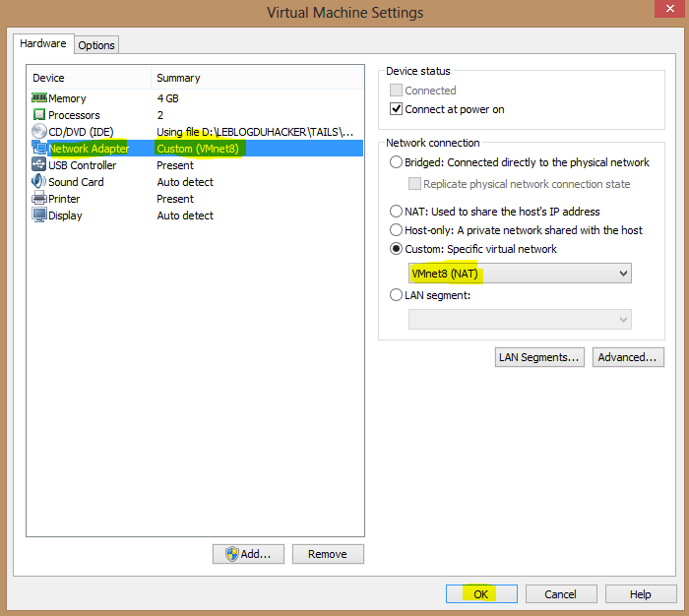Viewport: 689px width, 616px height.
Task: Click the Summary column header
Action: (258, 78)
